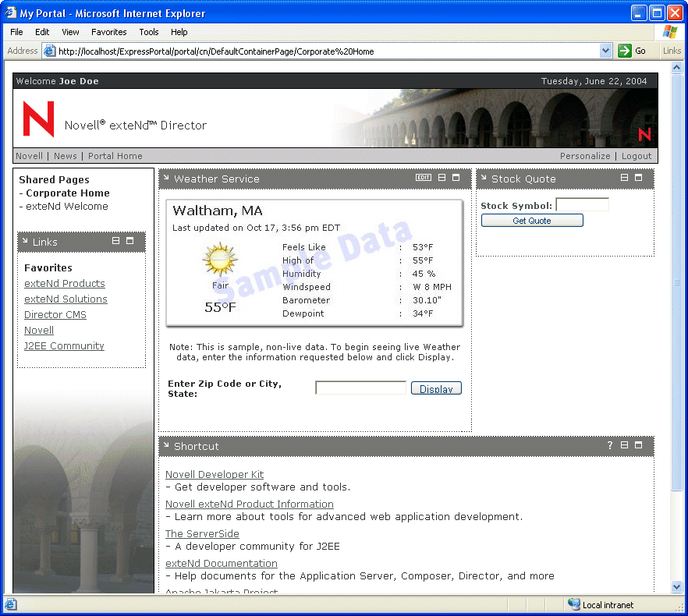Minimize the Shortcut portlet
Image resolution: width=688 pixels, height=616 pixels.
[x=624, y=445]
